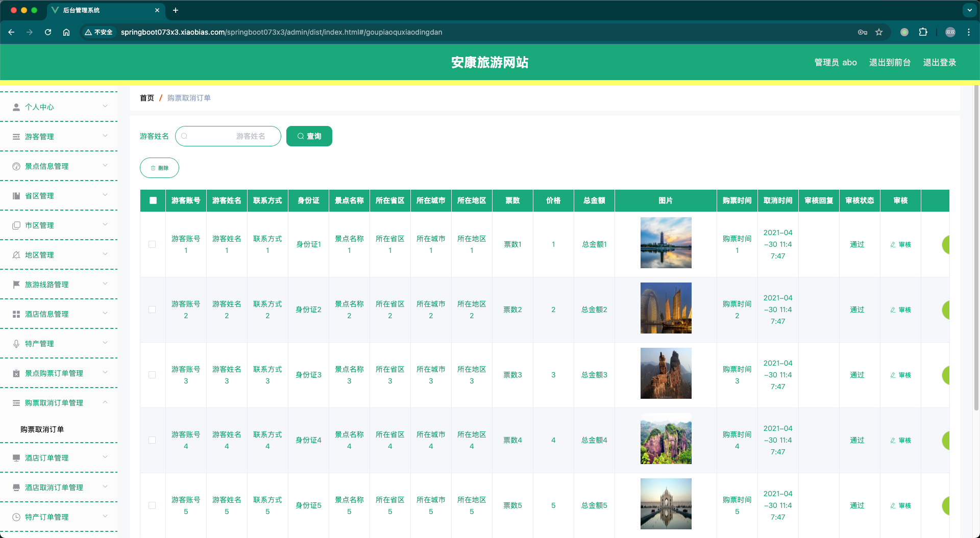980x538 pixels.
Task: Click the 酒店信息管理 grid icon
Action: [16, 314]
